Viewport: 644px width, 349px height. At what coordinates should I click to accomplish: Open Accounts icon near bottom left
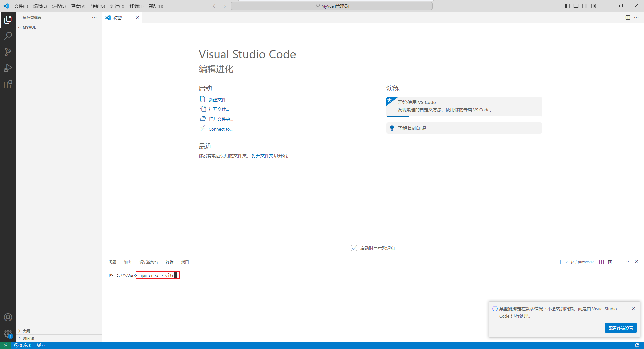point(8,317)
